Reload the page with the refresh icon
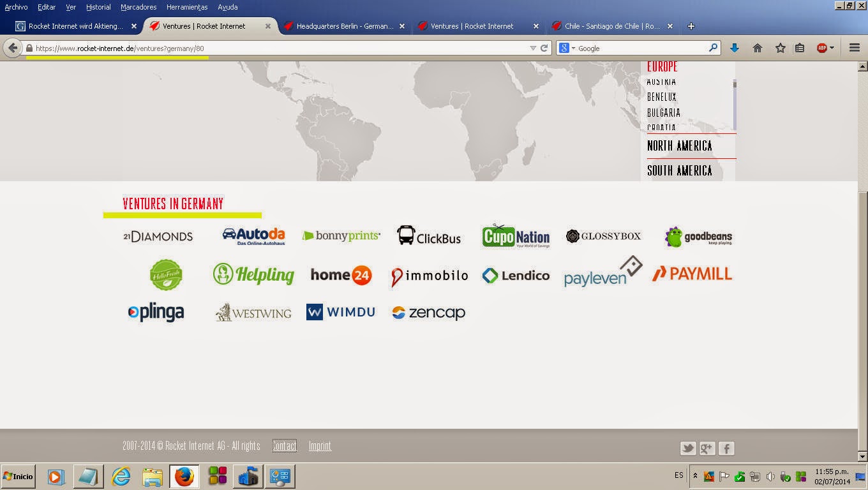The height and width of the screenshot is (490, 868). coord(544,48)
